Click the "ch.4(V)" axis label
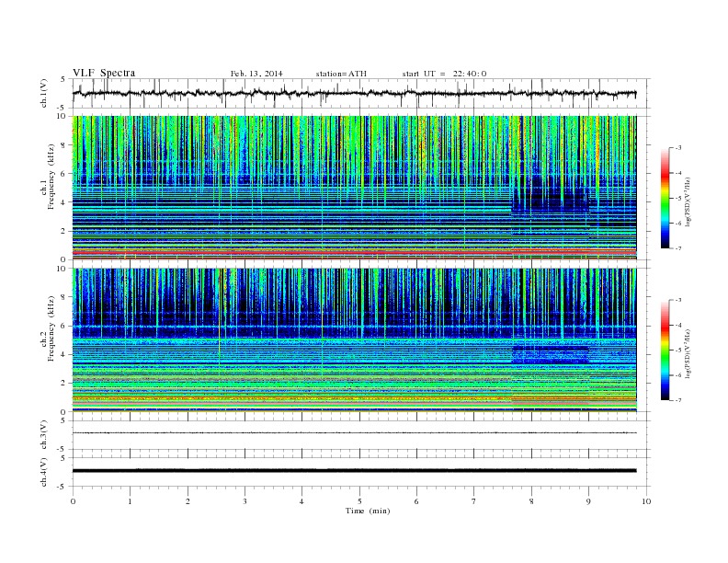 [x=44, y=472]
